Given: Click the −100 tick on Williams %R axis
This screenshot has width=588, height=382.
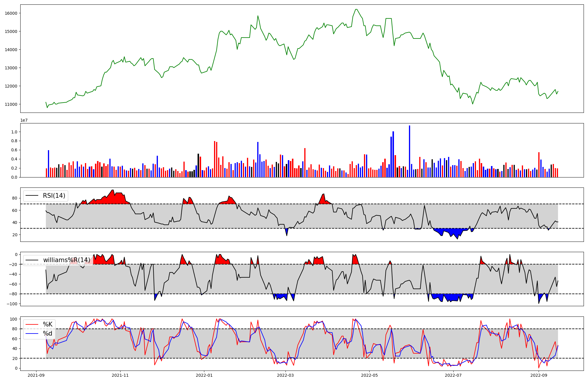Looking at the screenshot, I should [12, 304].
